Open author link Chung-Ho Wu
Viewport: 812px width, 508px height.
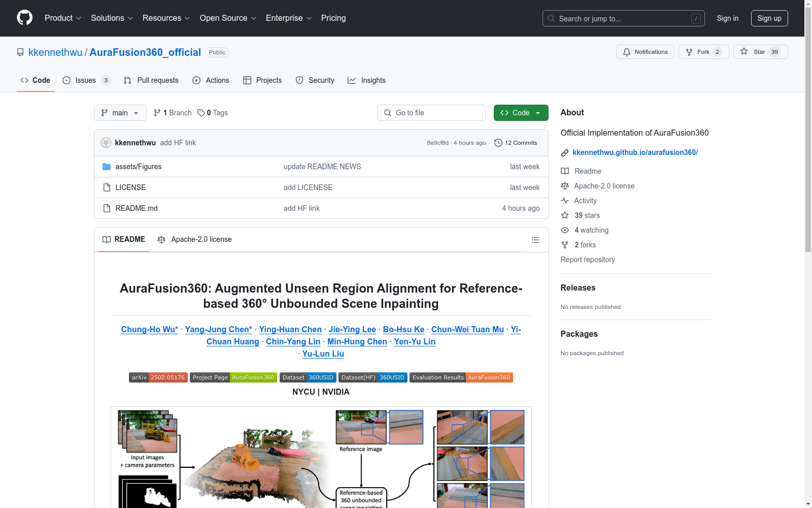point(150,329)
